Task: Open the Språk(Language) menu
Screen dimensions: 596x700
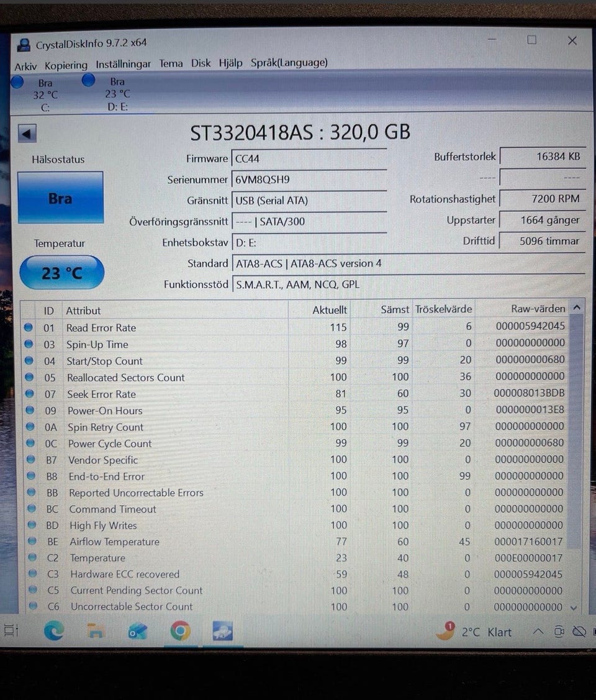Action: click(289, 63)
